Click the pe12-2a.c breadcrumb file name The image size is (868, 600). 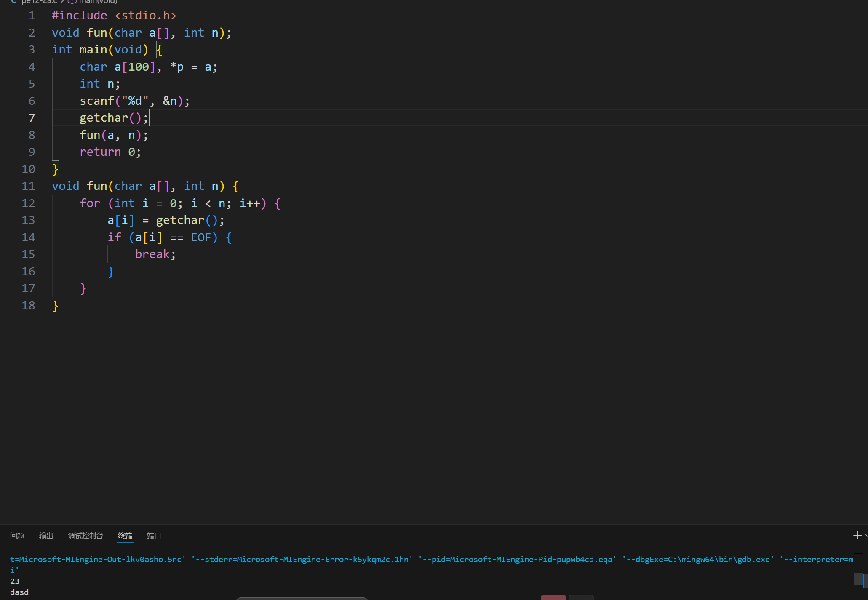coord(39,1)
